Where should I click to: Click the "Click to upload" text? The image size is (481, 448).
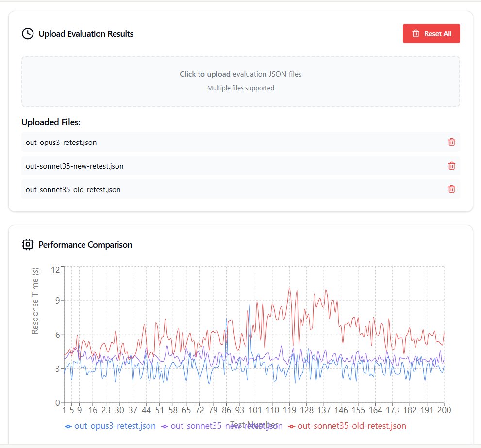205,74
